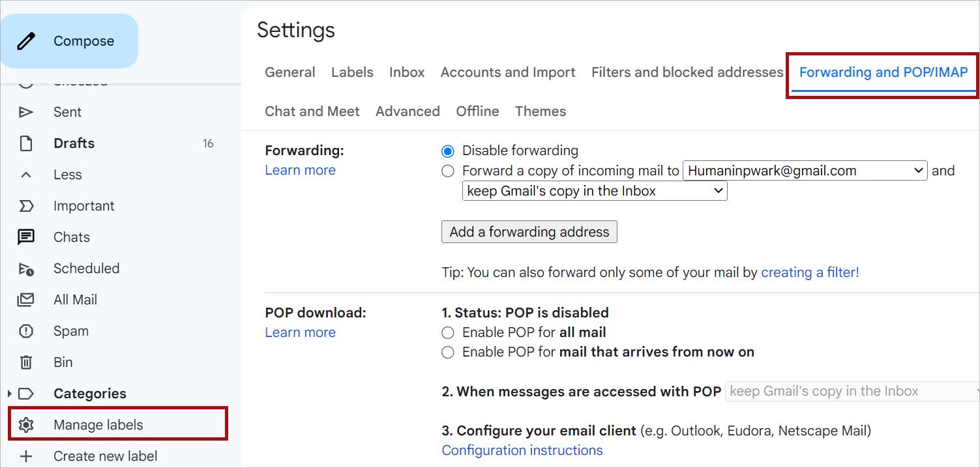The height and width of the screenshot is (468, 980).
Task: Click the Manage labels gear icon
Action: [x=26, y=425]
